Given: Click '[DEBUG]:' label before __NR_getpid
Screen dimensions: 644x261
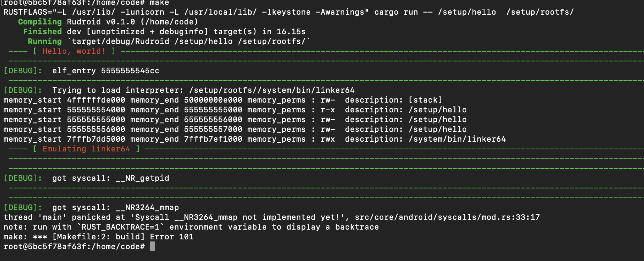Looking at the screenshot, I should pyautogui.click(x=23, y=178).
